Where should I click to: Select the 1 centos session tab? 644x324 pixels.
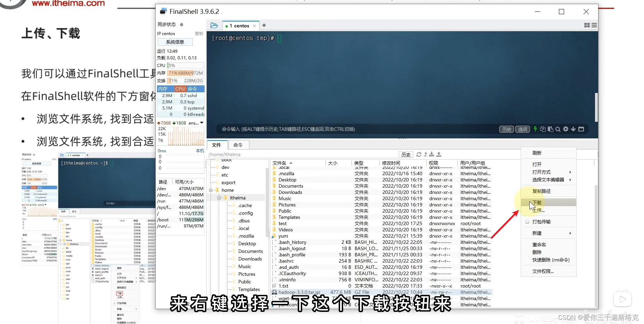click(239, 25)
